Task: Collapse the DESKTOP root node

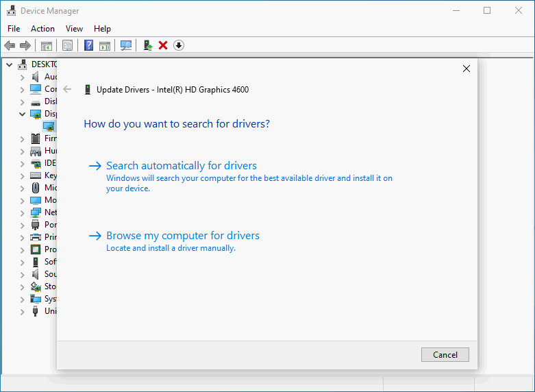Action: (x=10, y=64)
